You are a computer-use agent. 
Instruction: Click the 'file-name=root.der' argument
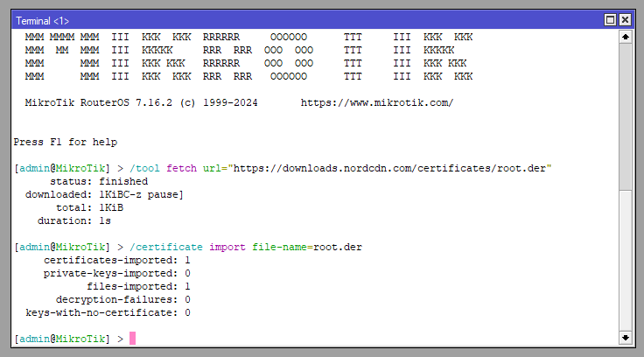307,248
